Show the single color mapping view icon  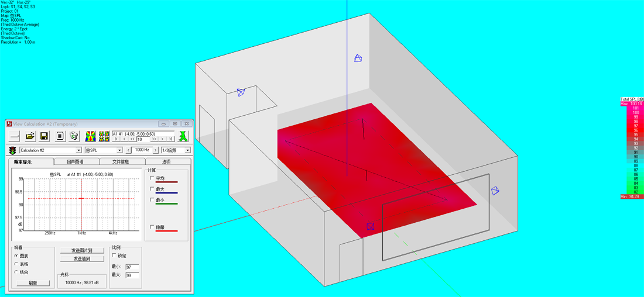click(x=91, y=136)
